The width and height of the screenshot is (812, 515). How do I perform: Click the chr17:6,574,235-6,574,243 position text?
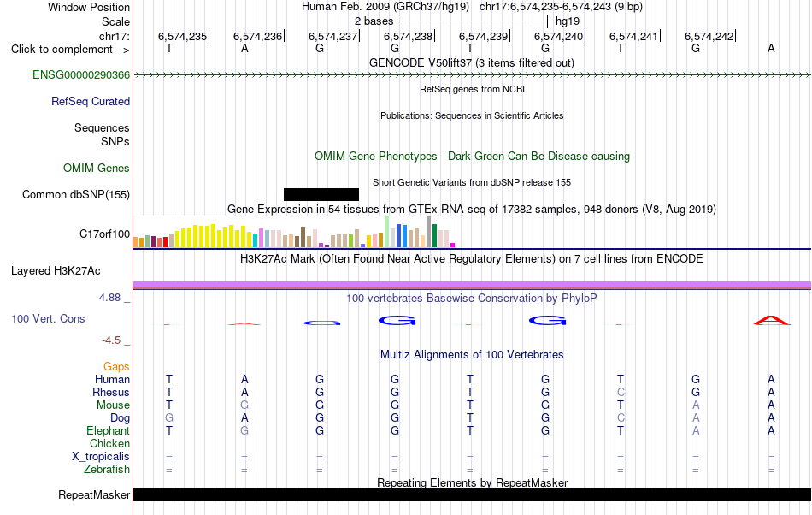click(x=561, y=7)
